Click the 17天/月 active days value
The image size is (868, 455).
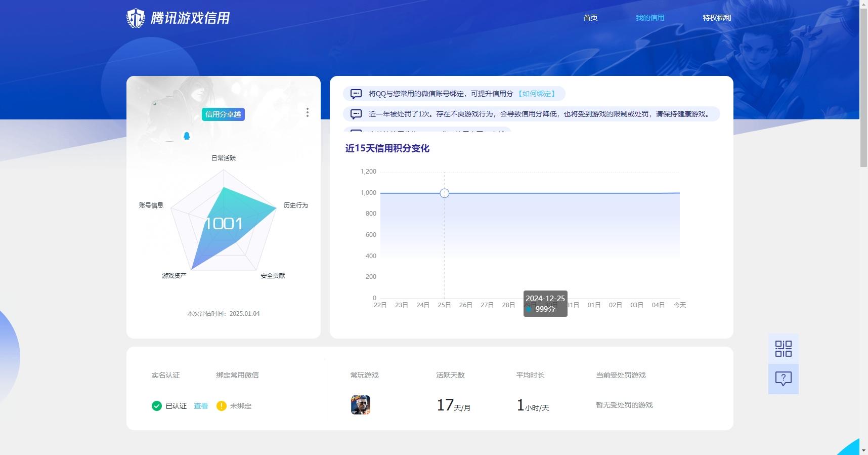454,405
